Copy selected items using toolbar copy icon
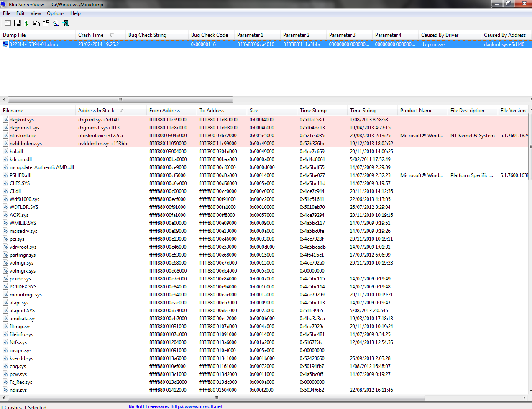The width and height of the screenshot is (532, 409). click(37, 23)
